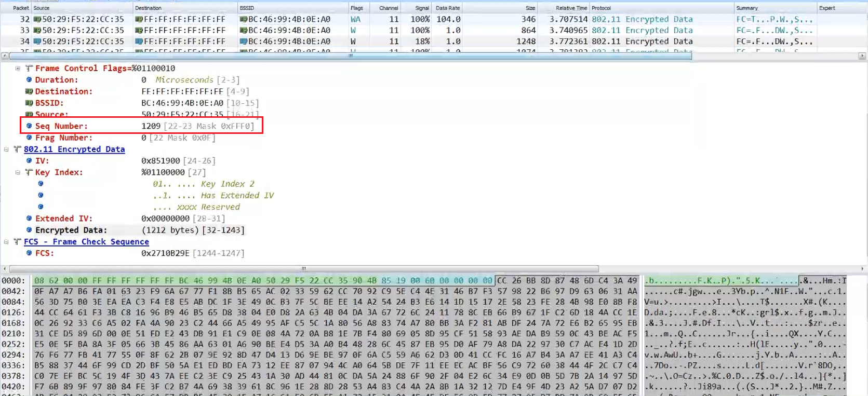This screenshot has height=396, width=868.
Task: Open the 802.11 Encrypted Data link
Action: click(74, 149)
